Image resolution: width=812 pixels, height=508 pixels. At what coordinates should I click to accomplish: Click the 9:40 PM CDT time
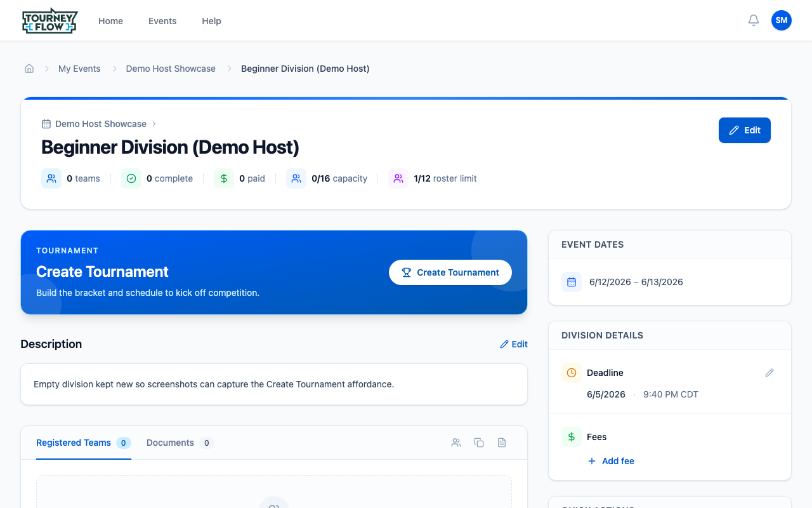[x=671, y=394]
